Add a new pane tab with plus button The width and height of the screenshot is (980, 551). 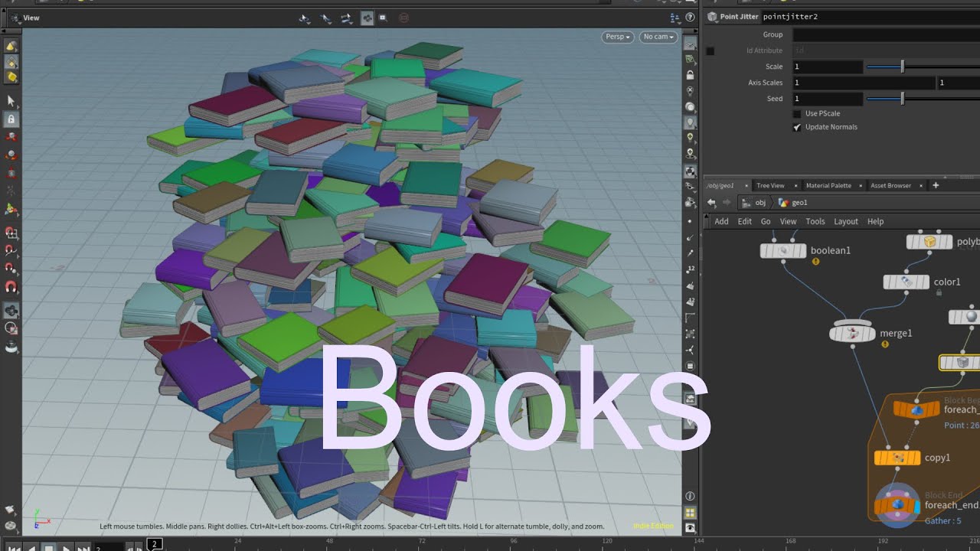[934, 185]
